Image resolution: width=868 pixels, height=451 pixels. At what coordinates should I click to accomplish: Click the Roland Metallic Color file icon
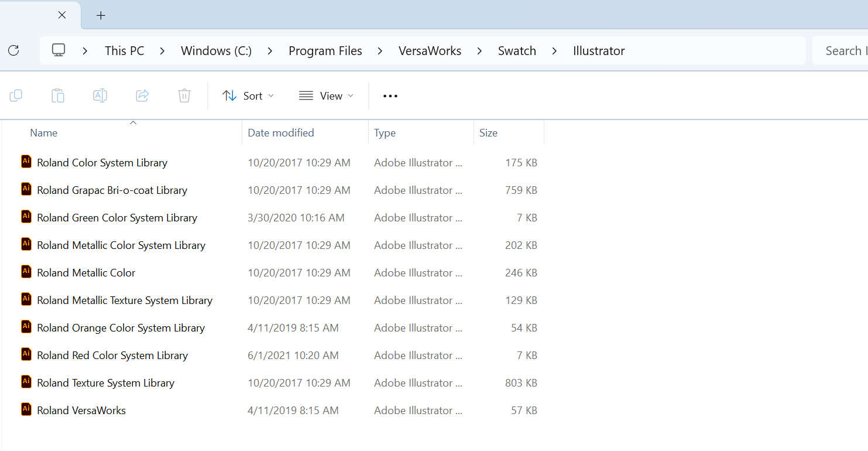pos(26,272)
